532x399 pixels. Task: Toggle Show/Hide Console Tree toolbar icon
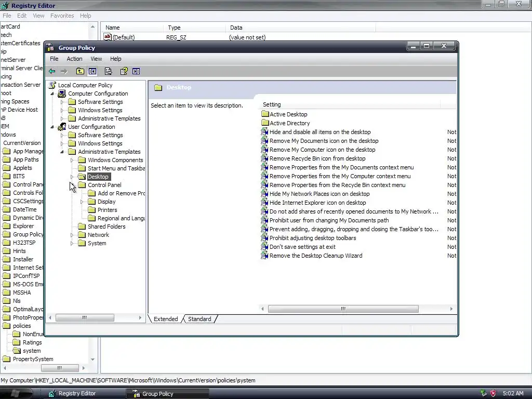click(x=92, y=71)
